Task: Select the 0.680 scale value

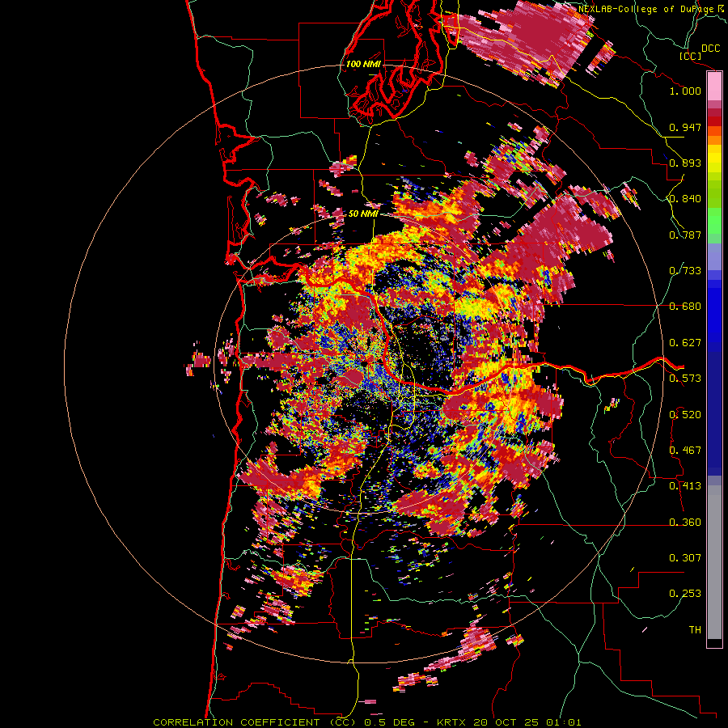Action: [685, 307]
